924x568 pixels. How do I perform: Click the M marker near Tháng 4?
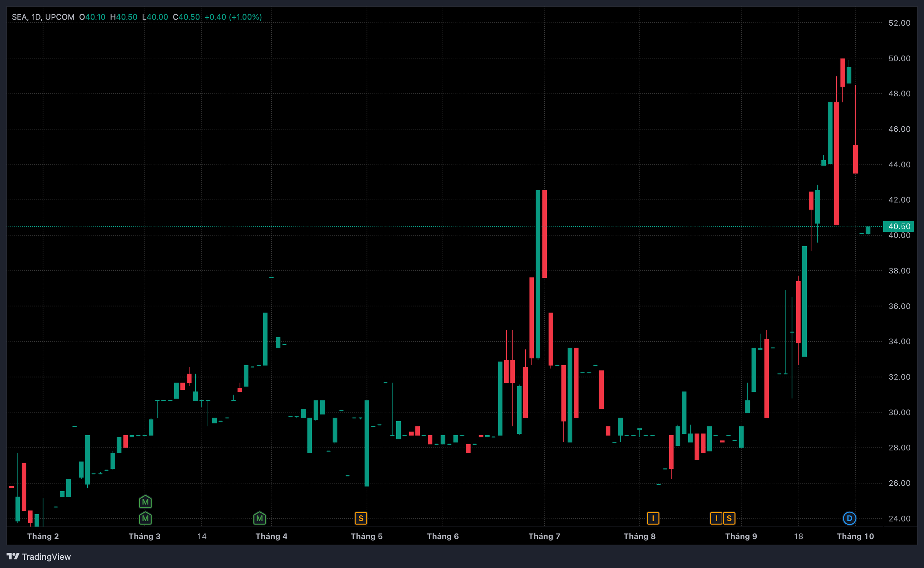click(260, 519)
